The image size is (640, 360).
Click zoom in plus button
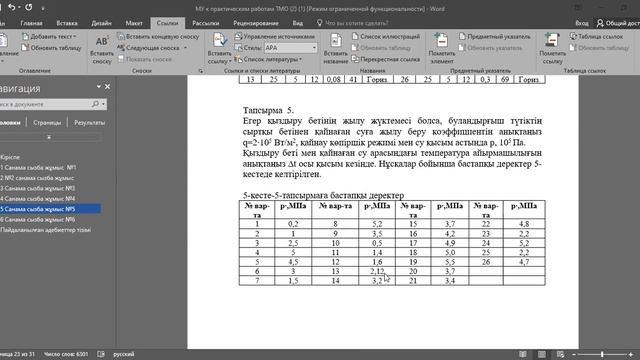[x=631, y=354]
